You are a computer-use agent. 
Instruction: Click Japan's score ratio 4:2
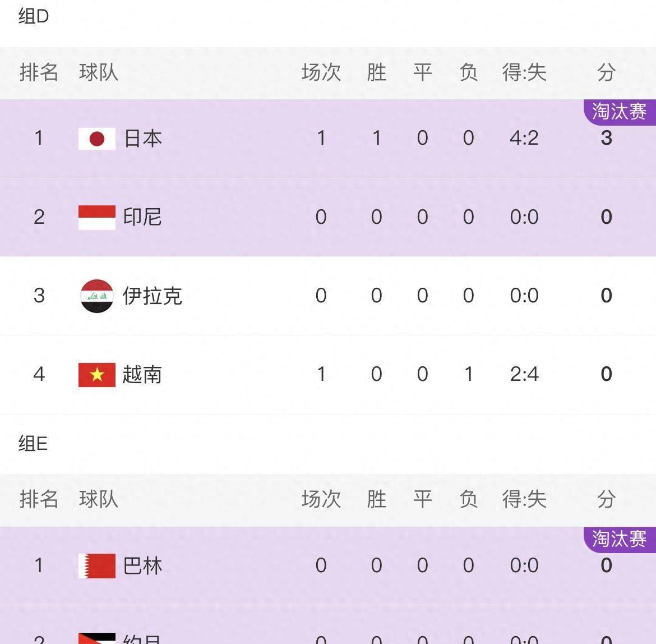click(524, 137)
